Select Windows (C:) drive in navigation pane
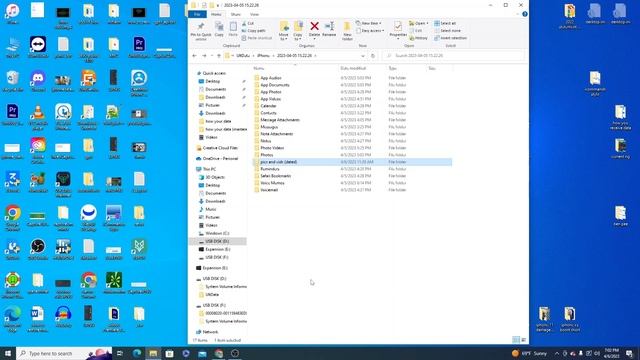This screenshot has height=360, width=640. pyautogui.click(x=217, y=233)
